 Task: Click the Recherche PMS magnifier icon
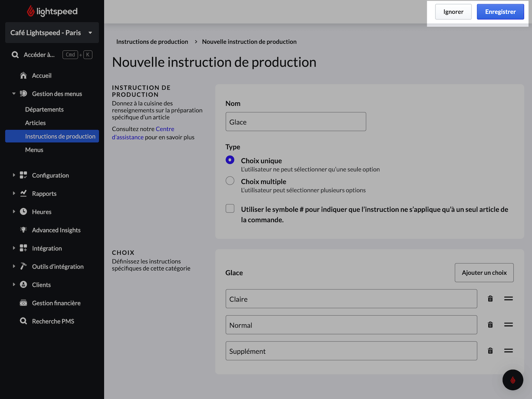point(24,321)
